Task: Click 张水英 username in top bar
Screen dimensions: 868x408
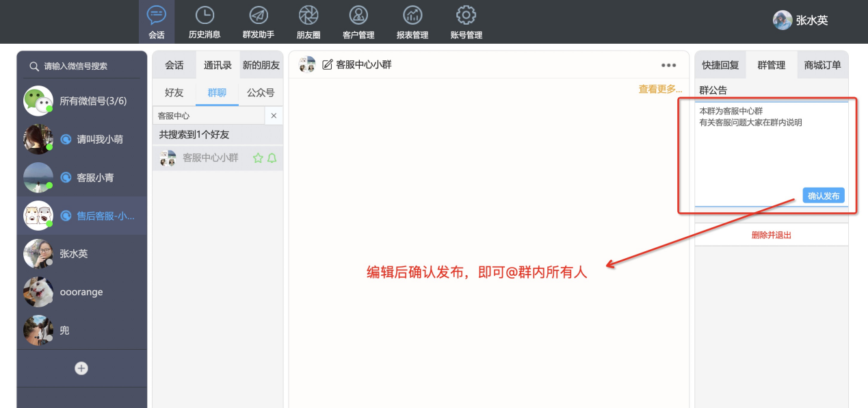Action: tap(812, 21)
